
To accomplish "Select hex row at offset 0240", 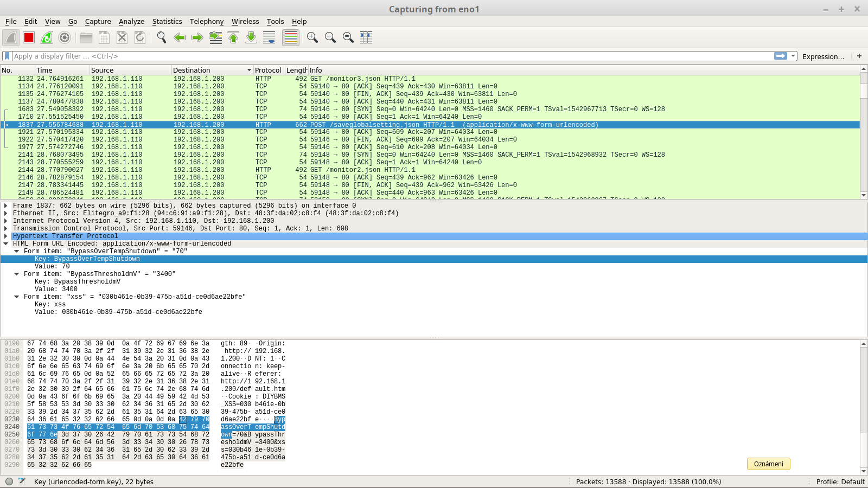I will click(145, 427).
